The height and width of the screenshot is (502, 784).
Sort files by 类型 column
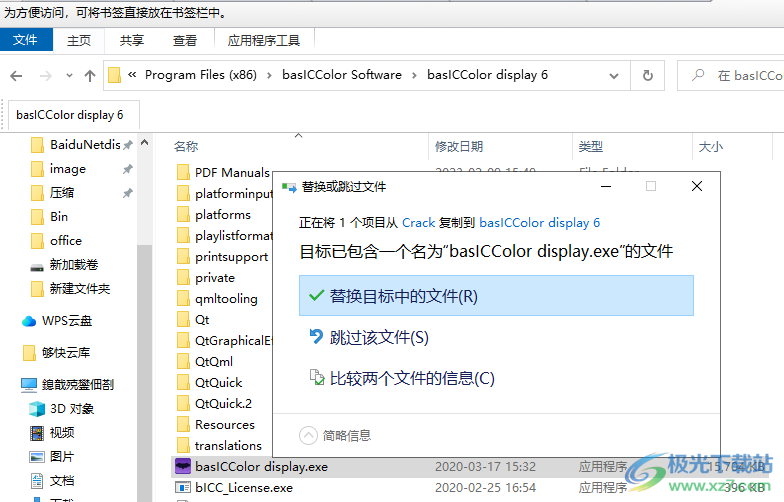click(590, 146)
